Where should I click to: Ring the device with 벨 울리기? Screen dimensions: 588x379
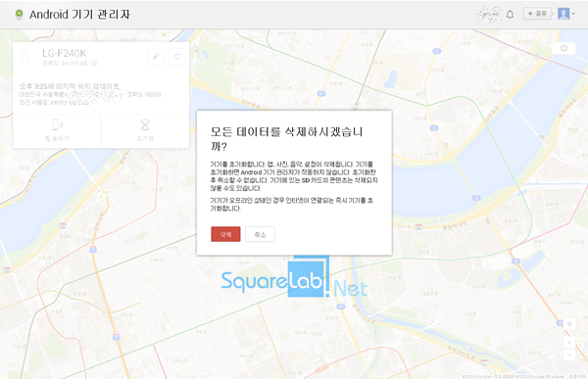coord(57,131)
